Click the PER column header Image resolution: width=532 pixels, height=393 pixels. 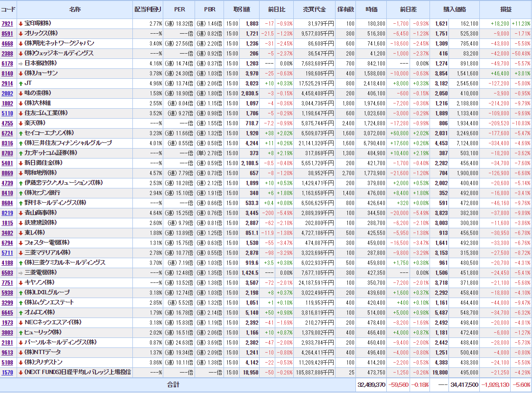(x=179, y=9)
